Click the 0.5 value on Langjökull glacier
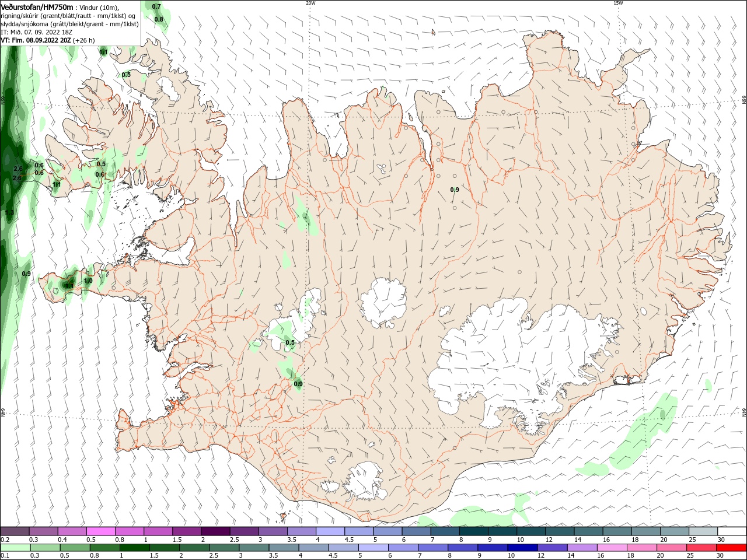 pos(290,342)
